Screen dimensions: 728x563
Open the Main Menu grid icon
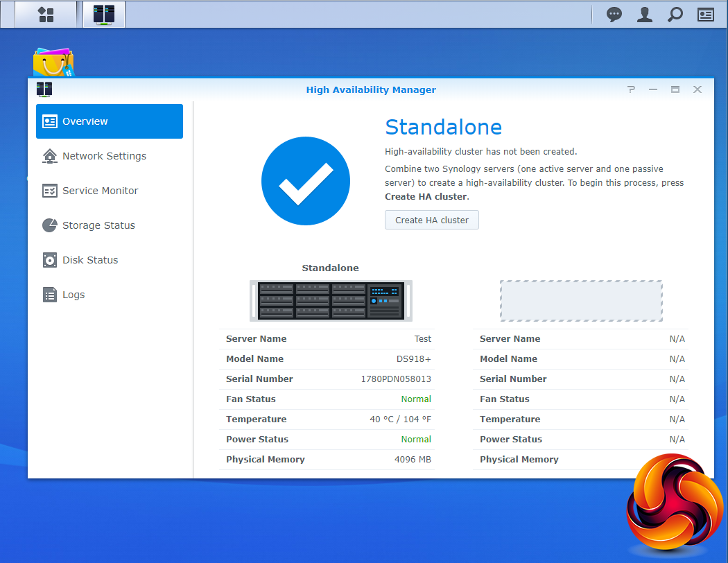click(46, 15)
